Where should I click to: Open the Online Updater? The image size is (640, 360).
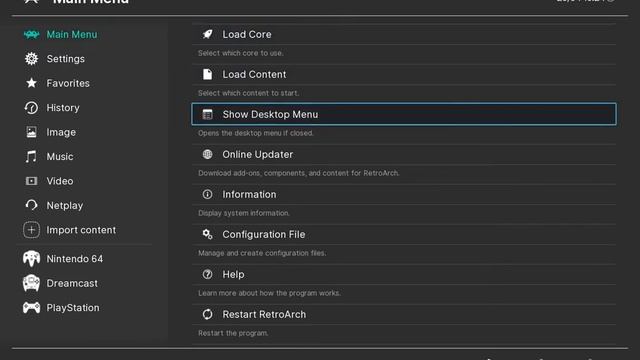point(404,154)
